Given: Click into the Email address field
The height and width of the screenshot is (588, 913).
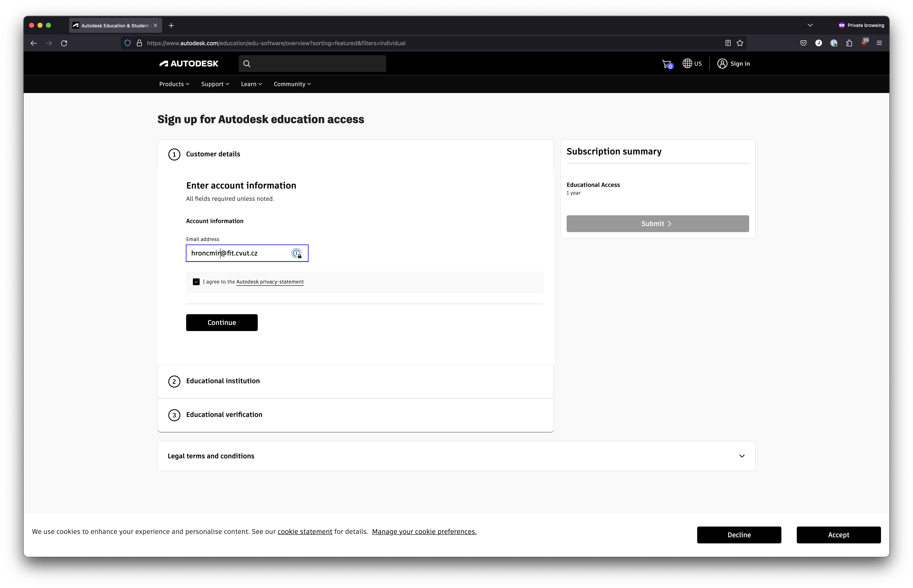Looking at the screenshot, I should [247, 253].
